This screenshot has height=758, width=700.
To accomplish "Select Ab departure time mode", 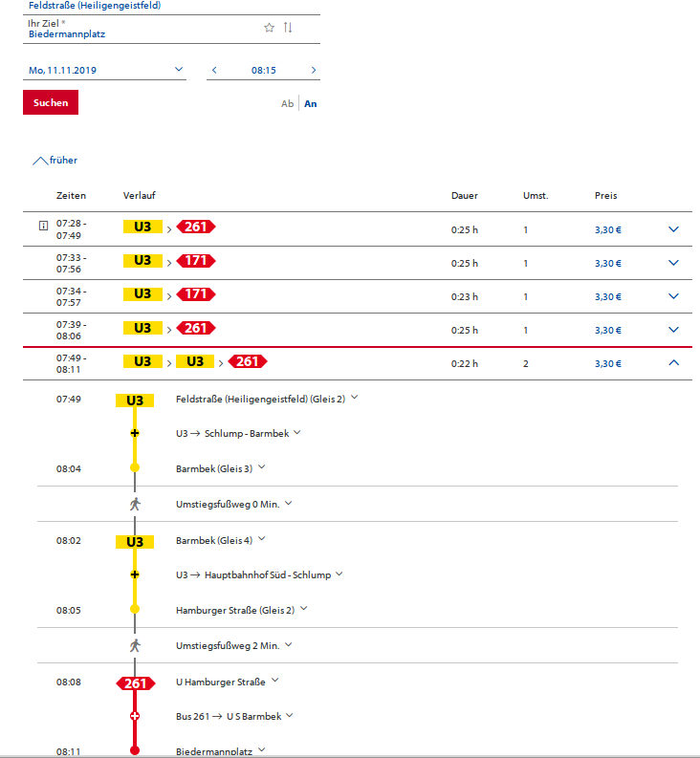I will pos(287,103).
